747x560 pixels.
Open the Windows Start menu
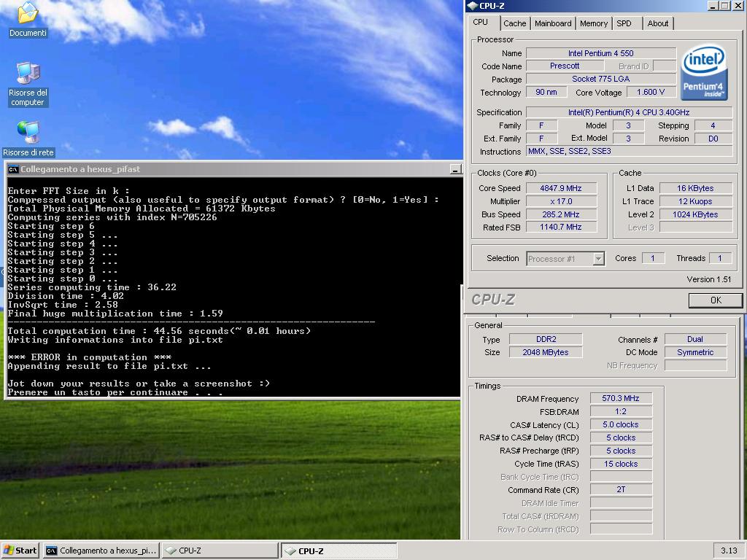click(20, 551)
